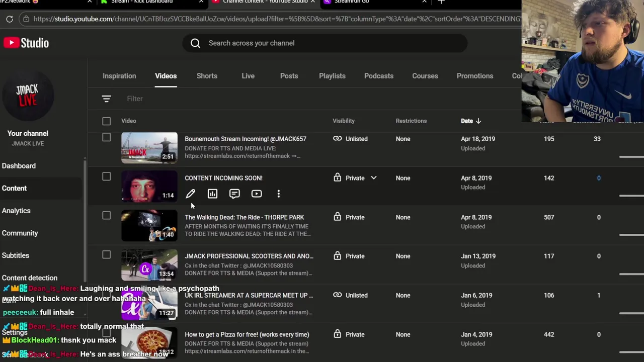Viewport: 644px width, 362px height.
Task: Switch to the Playlists tab
Action: (332, 76)
